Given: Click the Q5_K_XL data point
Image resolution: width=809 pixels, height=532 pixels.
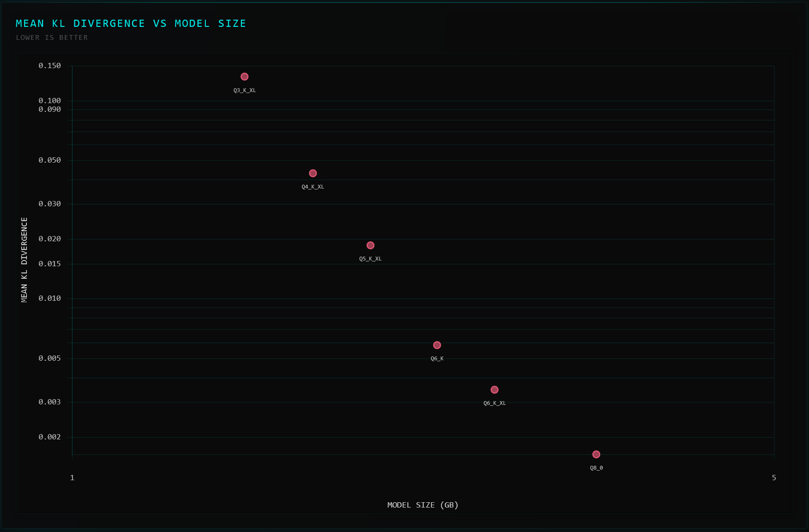Looking at the screenshot, I should tap(370, 245).
